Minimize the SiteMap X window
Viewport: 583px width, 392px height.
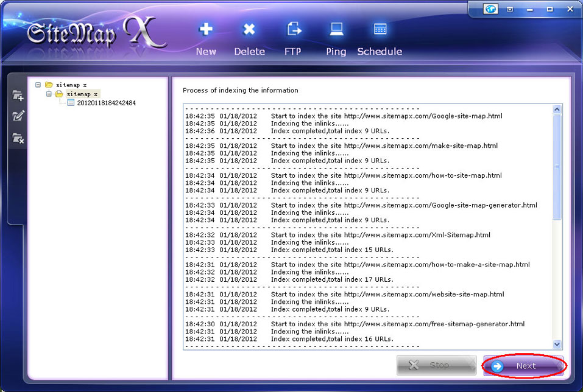530,10
